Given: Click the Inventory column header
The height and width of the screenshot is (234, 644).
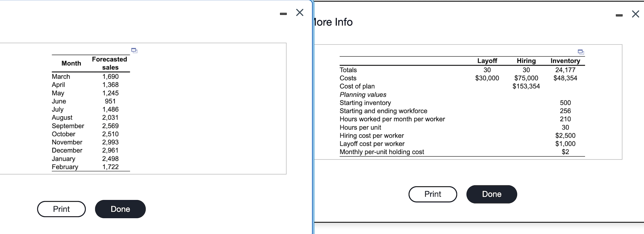Looking at the screenshot, I should 565,61.
